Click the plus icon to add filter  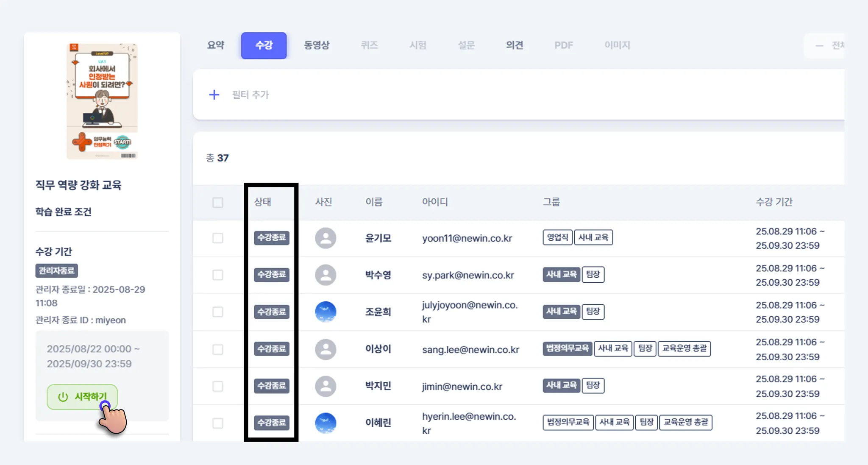214,95
